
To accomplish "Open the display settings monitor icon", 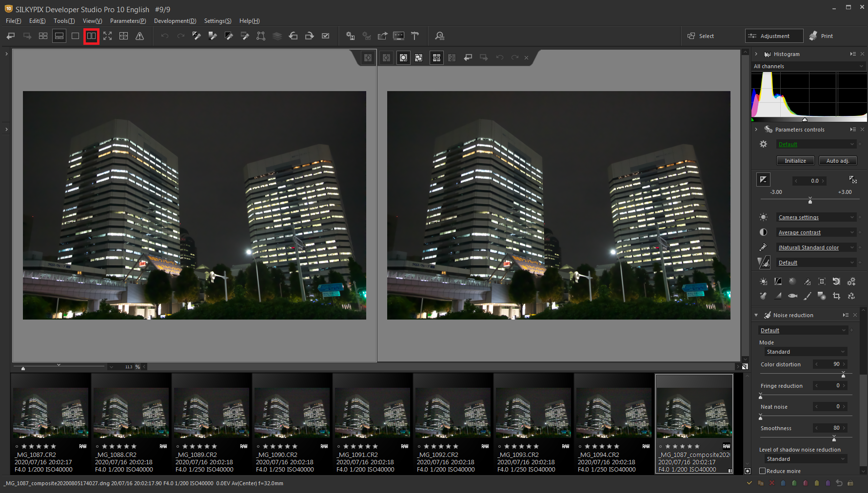I will click(398, 36).
